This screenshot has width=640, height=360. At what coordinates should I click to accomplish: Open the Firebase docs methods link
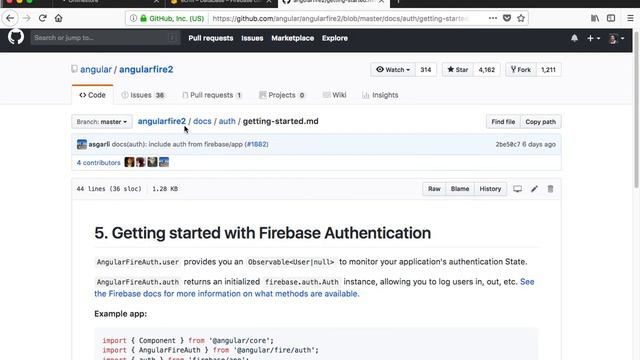tap(314, 288)
